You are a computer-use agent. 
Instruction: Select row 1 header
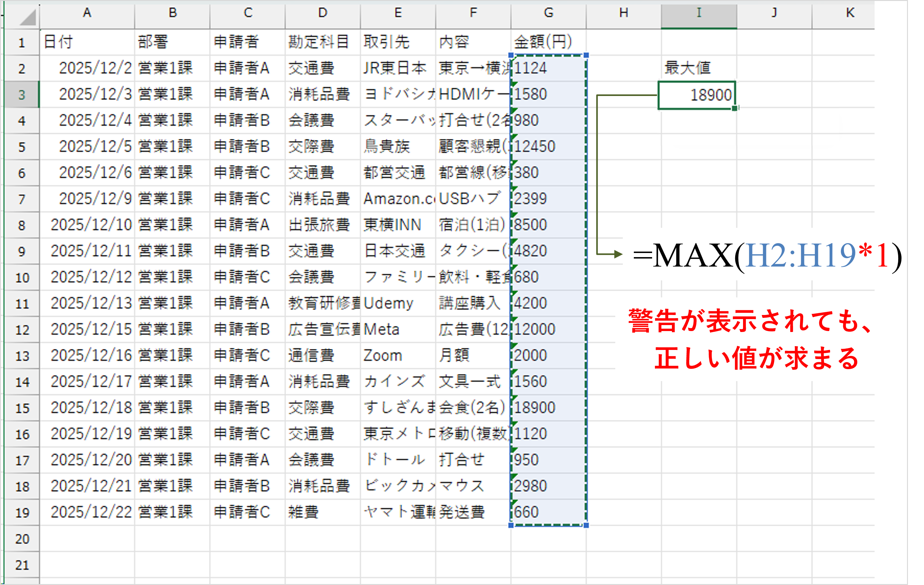[x=21, y=42]
